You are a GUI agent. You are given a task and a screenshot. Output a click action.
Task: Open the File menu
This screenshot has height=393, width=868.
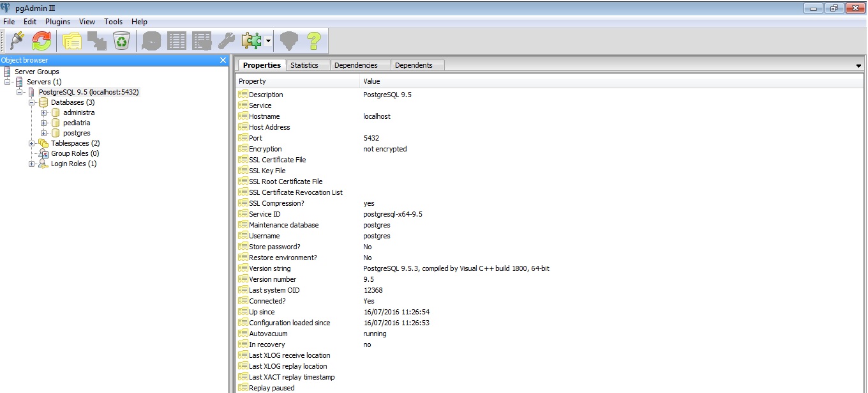coord(9,22)
